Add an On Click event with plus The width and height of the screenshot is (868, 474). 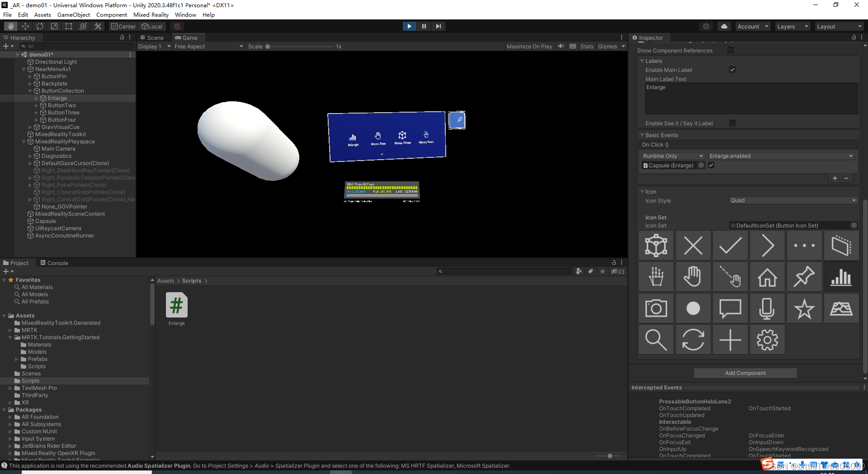(x=835, y=178)
